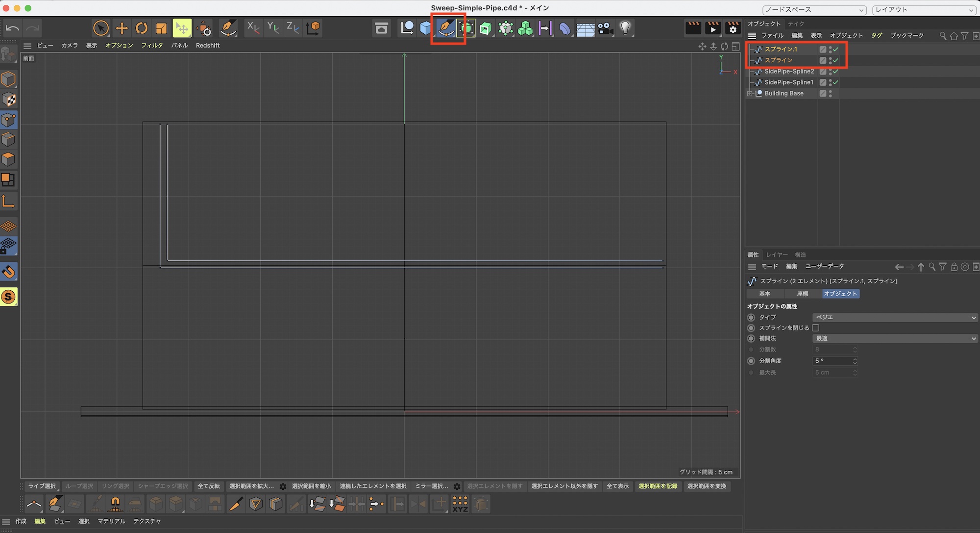This screenshot has height=533, width=980.
Task: Toggle visibility dots of Building Base
Action: [x=830, y=93]
